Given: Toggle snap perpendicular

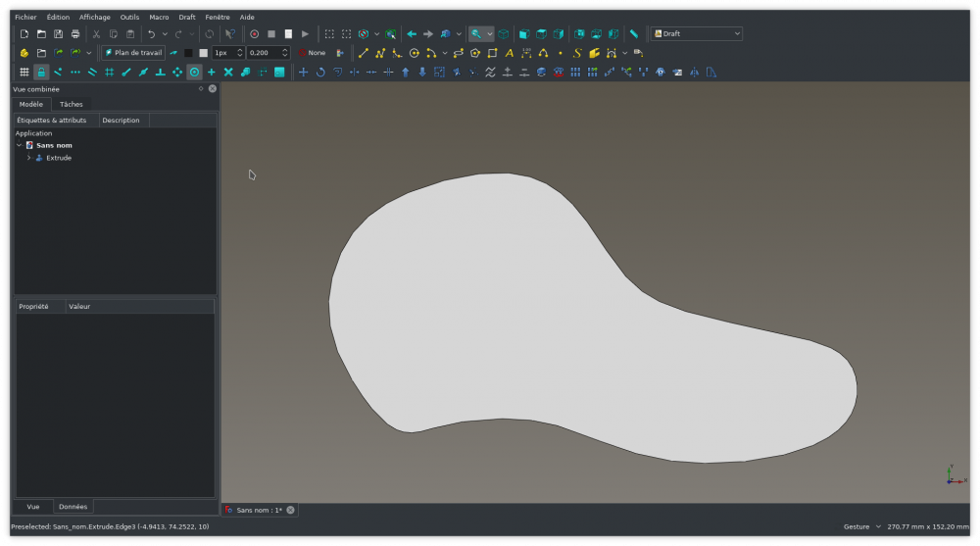Looking at the screenshot, I should [160, 72].
